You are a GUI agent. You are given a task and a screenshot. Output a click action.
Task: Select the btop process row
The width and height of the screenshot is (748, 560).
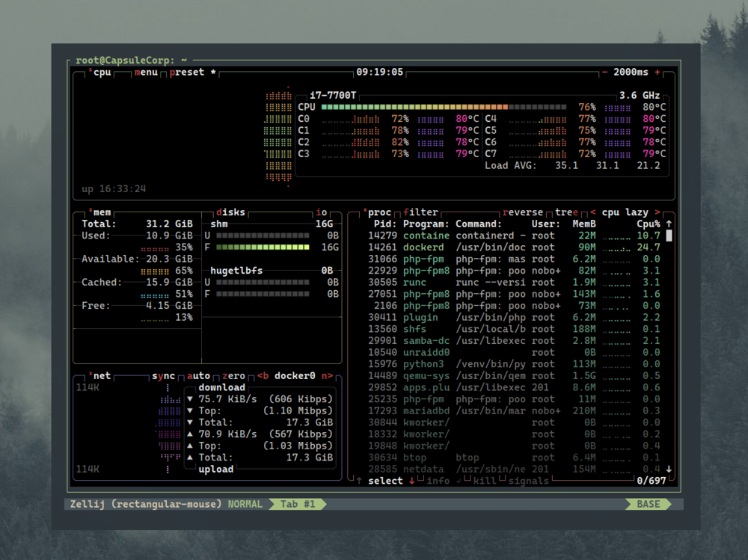pos(515,458)
